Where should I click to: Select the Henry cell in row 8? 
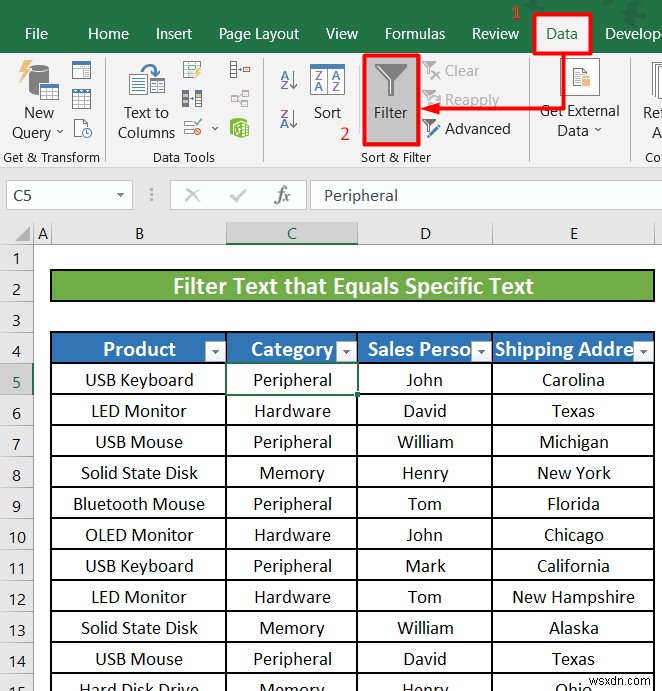point(424,472)
